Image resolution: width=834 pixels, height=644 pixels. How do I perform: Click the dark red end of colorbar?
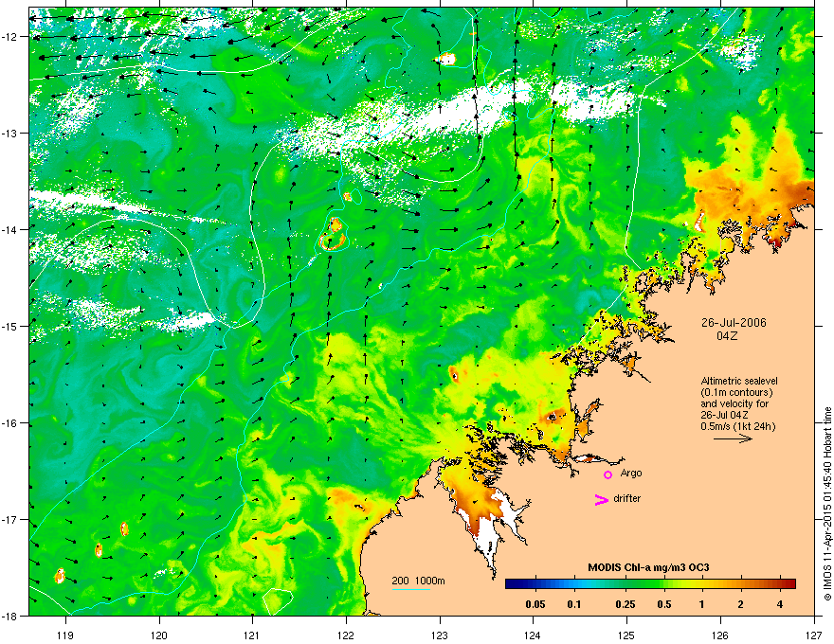(x=791, y=583)
